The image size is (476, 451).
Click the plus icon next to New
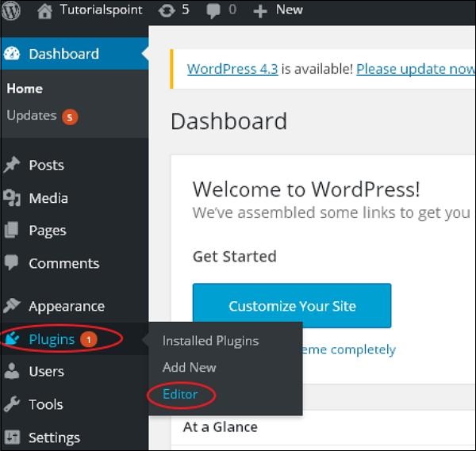(260, 11)
